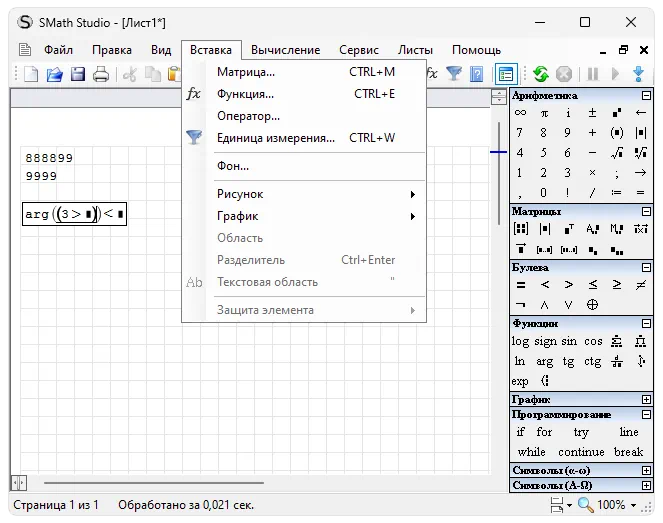Screen dimensions: 663x523
Task: Click the blue download arrow icon
Action: coord(638,74)
